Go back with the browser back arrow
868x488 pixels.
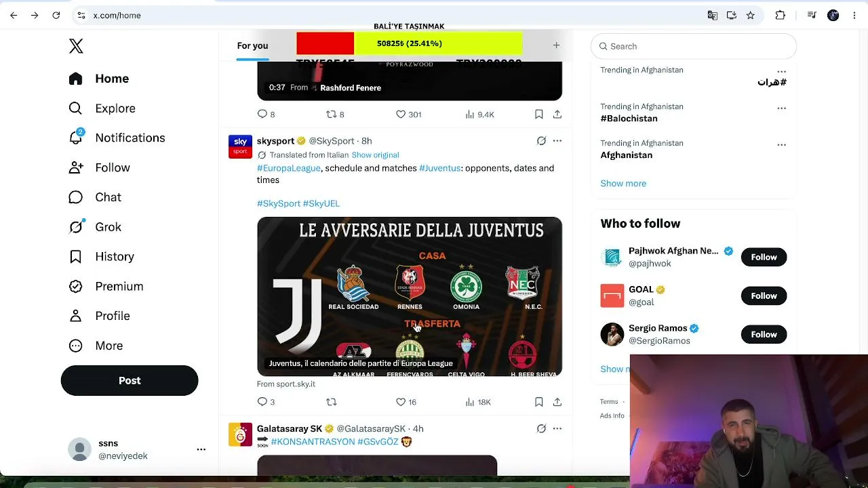point(14,15)
